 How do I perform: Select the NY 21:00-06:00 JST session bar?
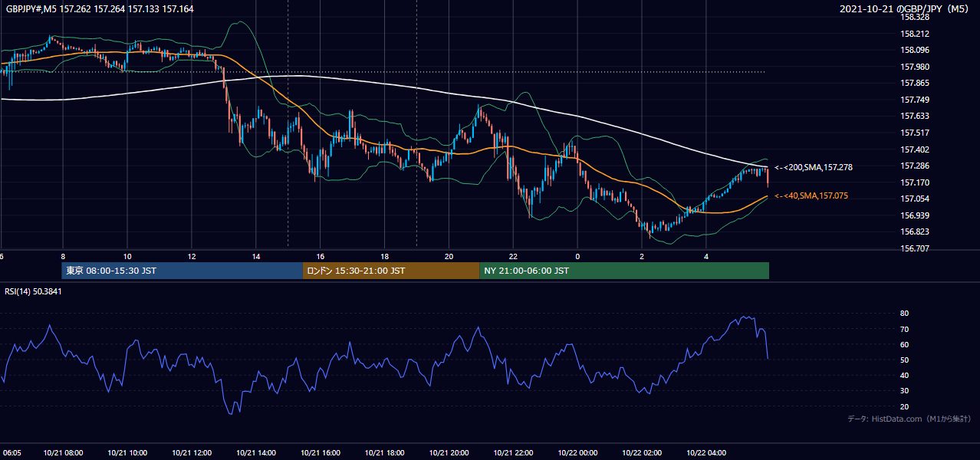pos(624,271)
